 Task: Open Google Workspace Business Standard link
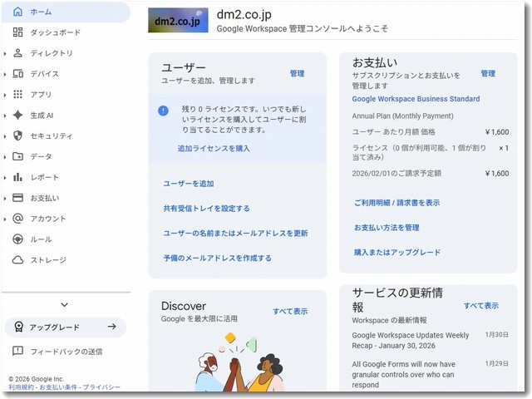416,99
